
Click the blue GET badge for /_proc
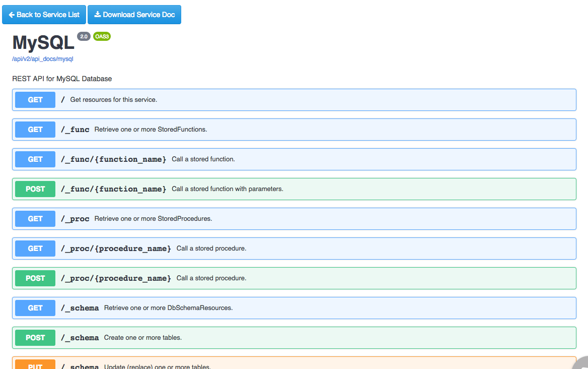35,219
